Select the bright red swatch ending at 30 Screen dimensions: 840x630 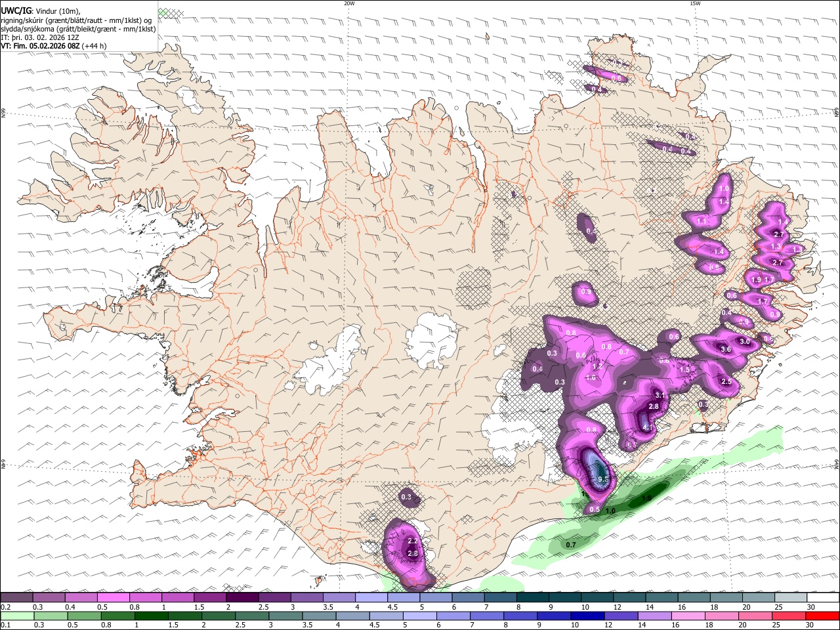pos(822,616)
